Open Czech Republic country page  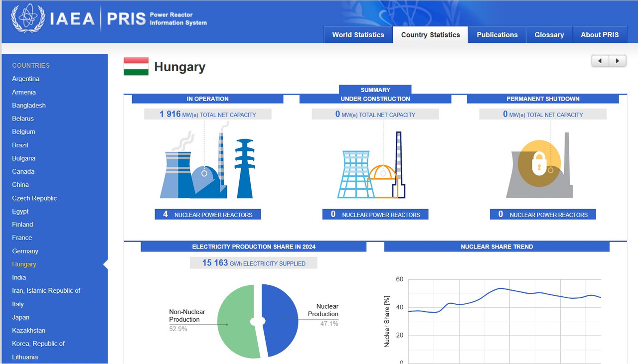pyautogui.click(x=34, y=198)
